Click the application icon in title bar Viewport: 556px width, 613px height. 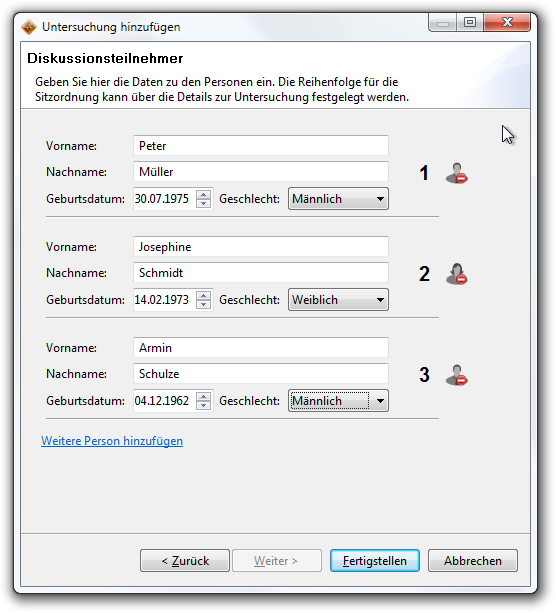click(x=29, y=27)
